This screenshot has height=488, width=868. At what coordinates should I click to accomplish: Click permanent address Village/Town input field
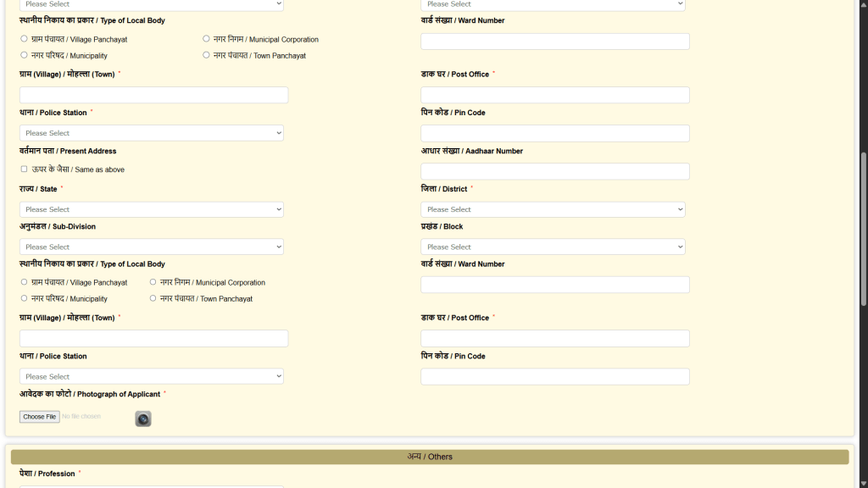click(154, 95)
